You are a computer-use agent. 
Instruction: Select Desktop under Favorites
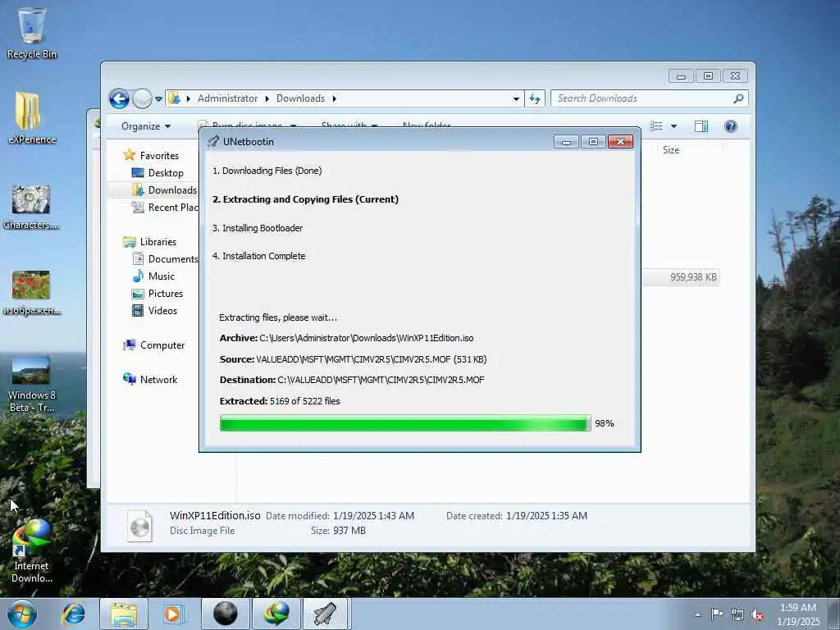[166, 173]
